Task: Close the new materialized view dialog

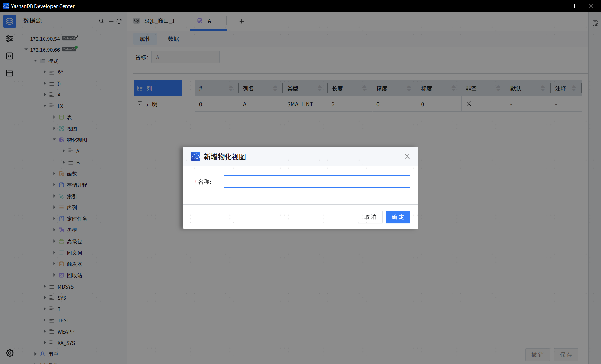Action: 407,156
